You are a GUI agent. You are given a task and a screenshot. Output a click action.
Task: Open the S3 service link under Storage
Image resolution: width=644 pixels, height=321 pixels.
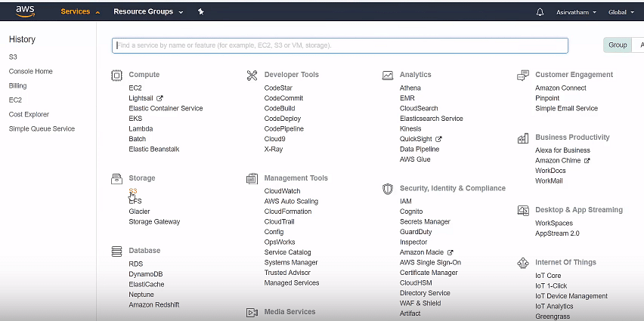(133, 191)
